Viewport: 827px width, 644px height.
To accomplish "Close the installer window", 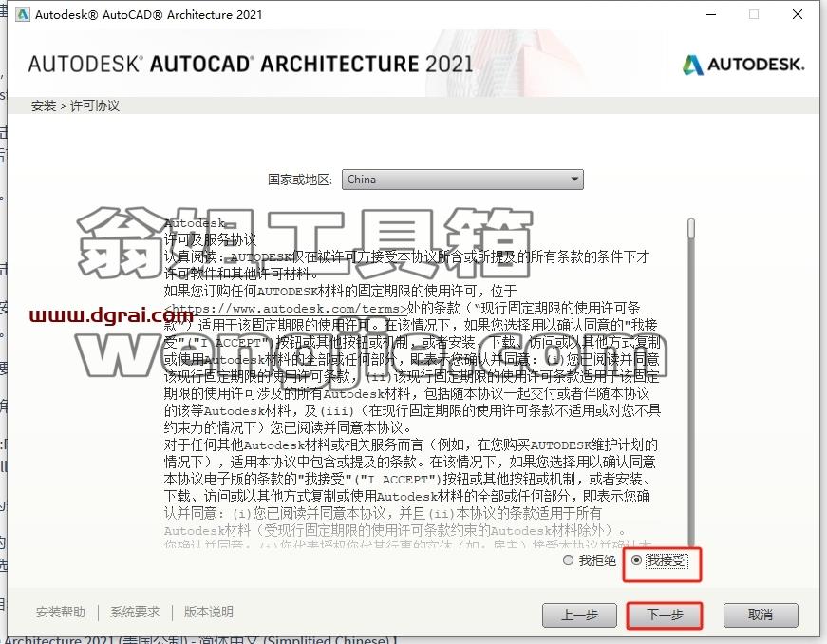I will 798,14.
